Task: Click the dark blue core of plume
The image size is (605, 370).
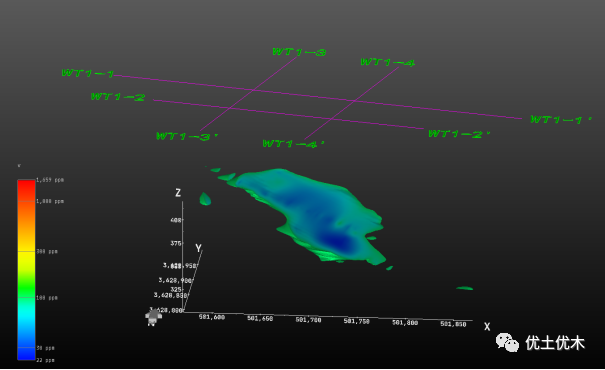Action: (x=336, y=242)
